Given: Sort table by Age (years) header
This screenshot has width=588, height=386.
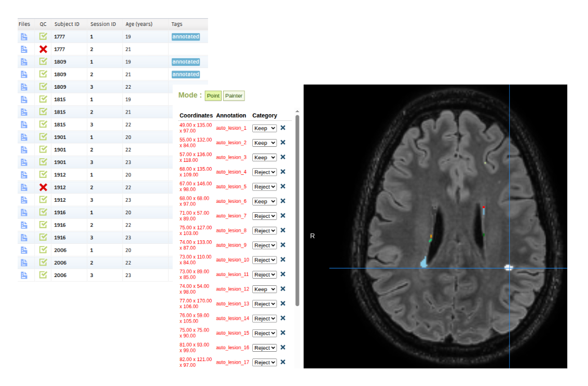Looking at the screenshot, I should coord(139,24).
